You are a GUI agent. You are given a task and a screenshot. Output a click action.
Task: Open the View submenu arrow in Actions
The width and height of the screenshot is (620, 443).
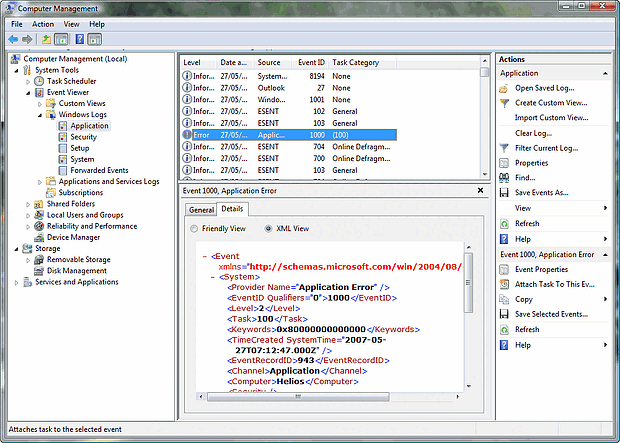pos(605,208)
